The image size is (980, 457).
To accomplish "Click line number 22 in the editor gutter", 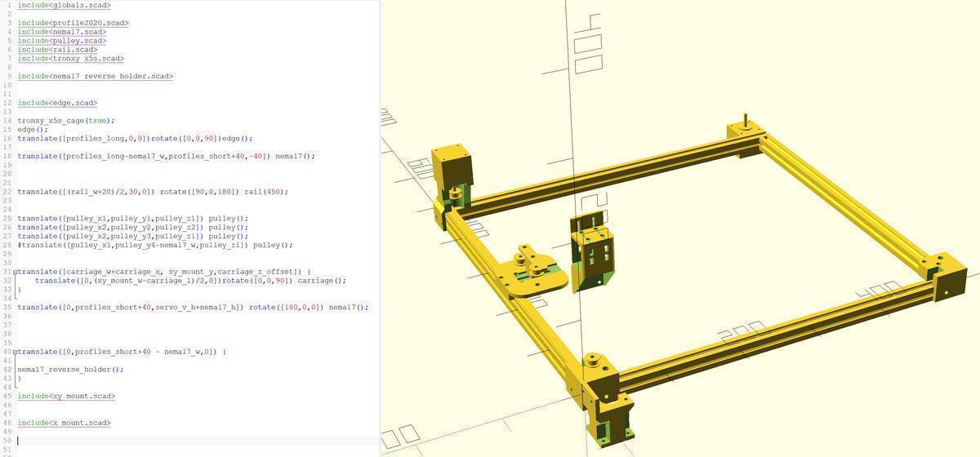I will coord(7,192).
